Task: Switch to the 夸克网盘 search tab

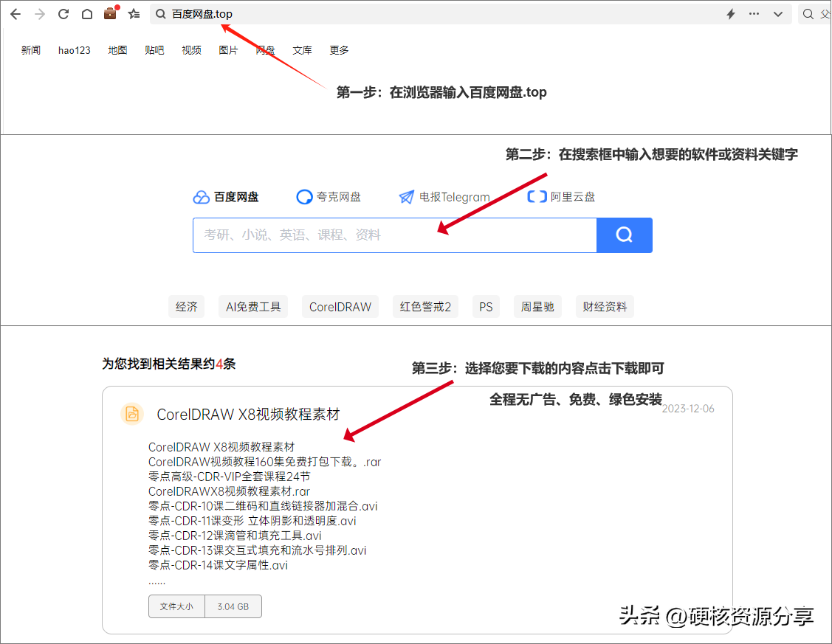Action: pos(329,197)
